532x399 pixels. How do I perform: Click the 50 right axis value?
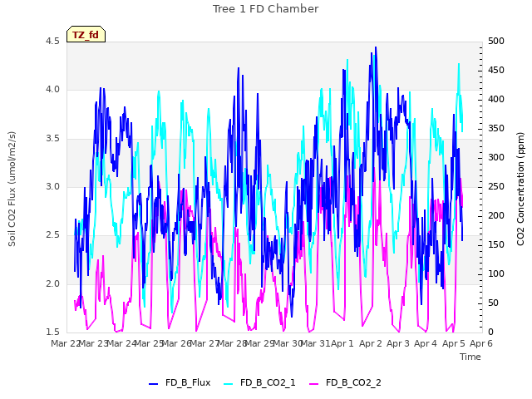coord(493,303)
